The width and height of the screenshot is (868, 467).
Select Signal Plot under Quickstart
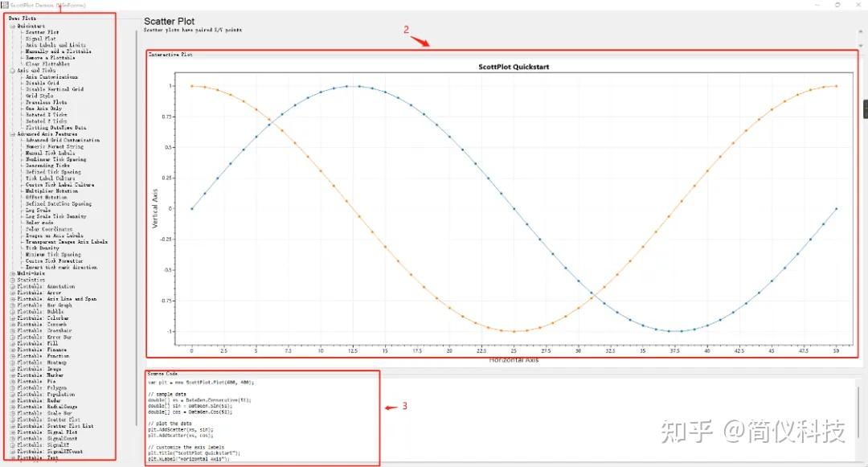40,39
